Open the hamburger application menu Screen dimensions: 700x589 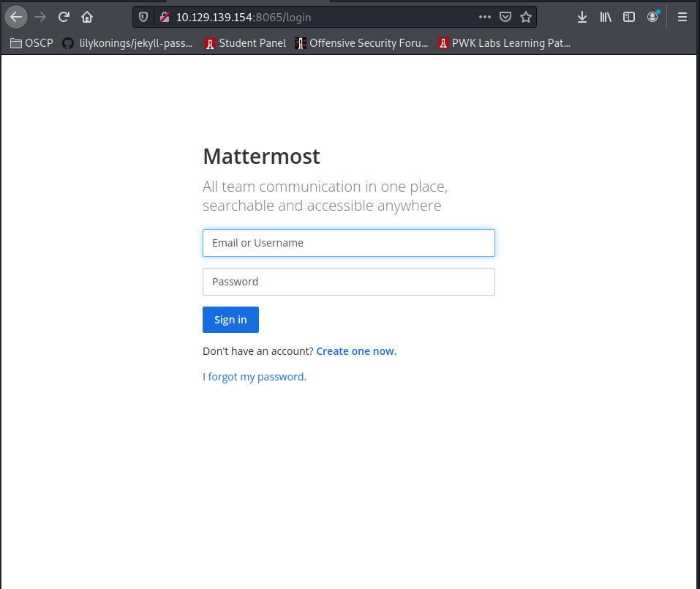coord(682,17)
